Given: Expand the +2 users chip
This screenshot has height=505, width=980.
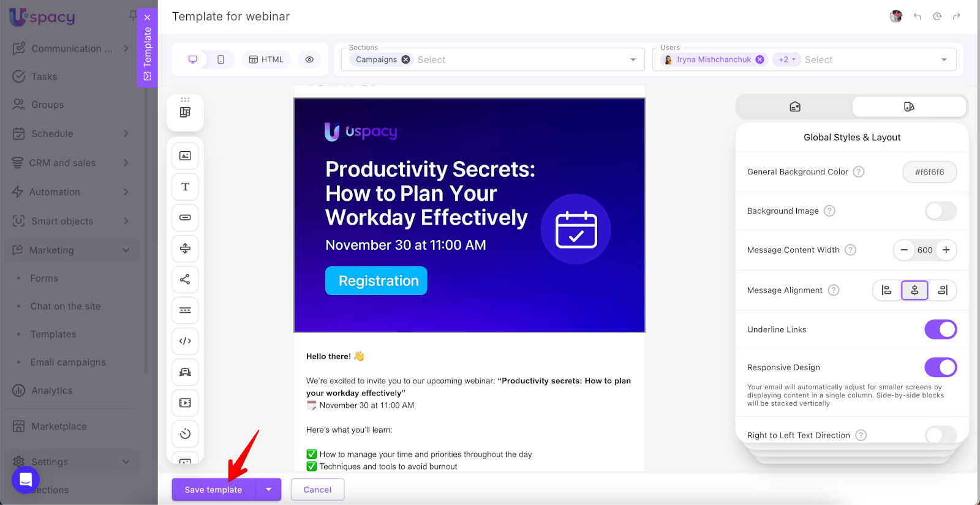Looking at the screenshot, I should pyautogui.click(x=786, y=59).
